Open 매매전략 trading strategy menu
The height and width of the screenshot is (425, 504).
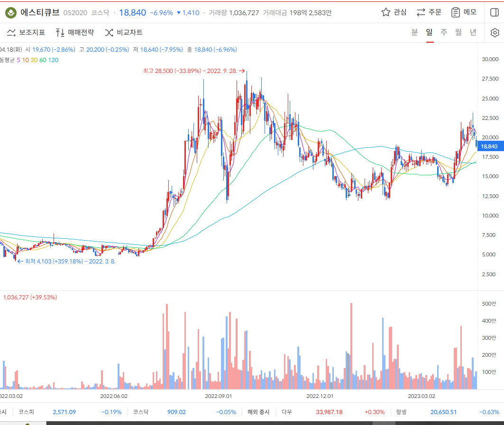coord(74,32)
